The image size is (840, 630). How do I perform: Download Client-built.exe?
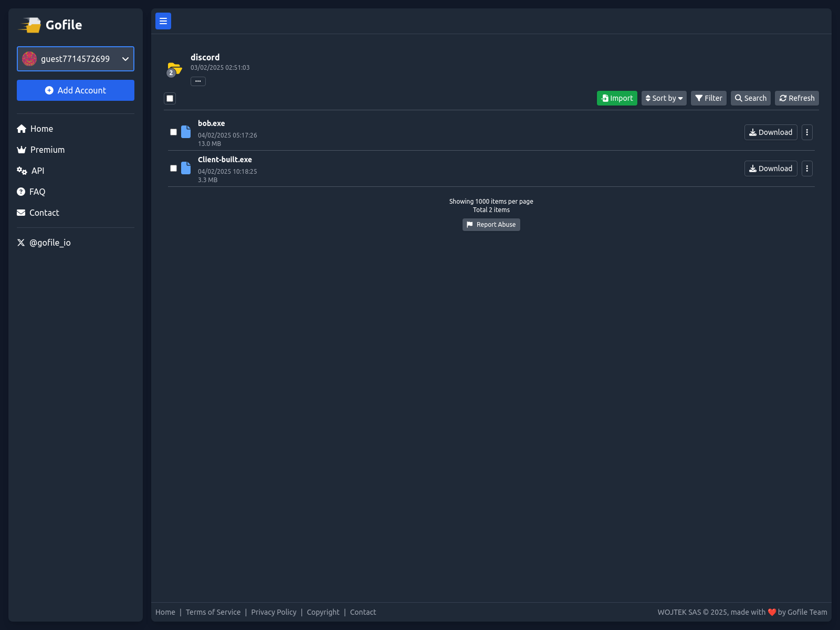[771, 169]
